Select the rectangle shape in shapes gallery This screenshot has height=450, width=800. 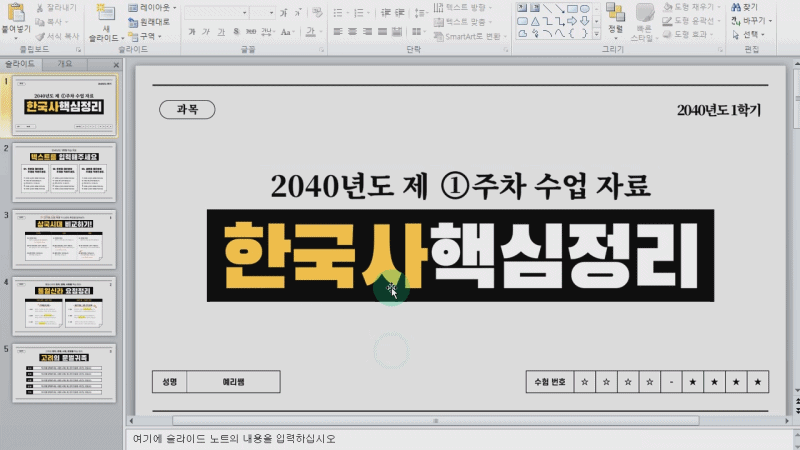click(572, 8)
